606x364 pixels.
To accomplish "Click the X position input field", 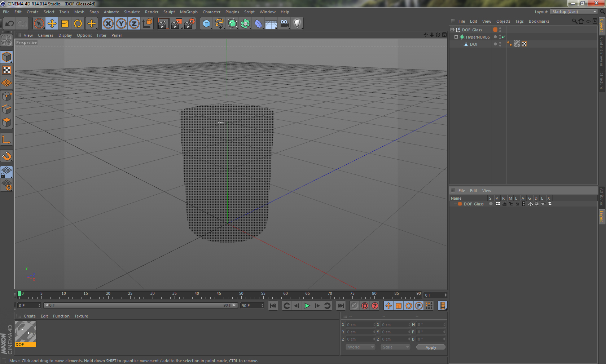I will click(x=360, y=325).
